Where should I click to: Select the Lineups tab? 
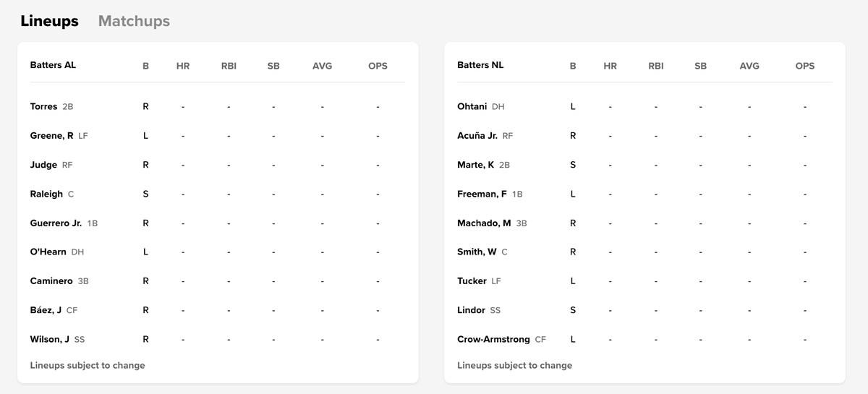49,21
